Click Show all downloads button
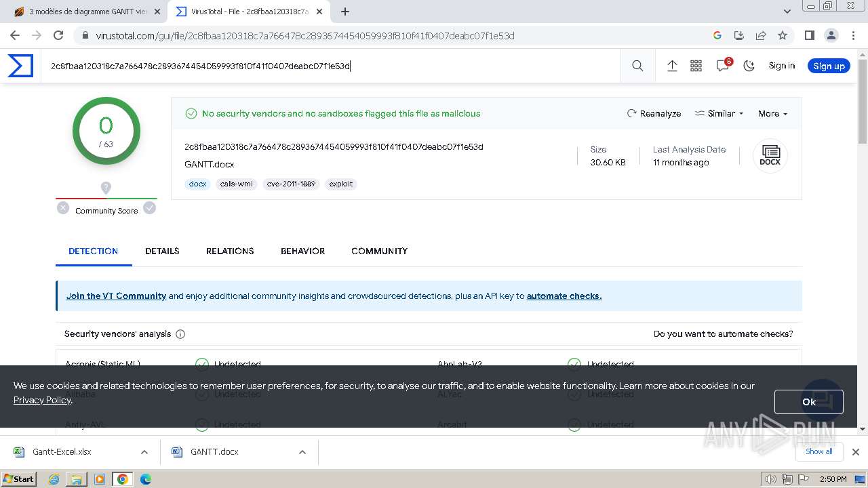 coord(819,452)
